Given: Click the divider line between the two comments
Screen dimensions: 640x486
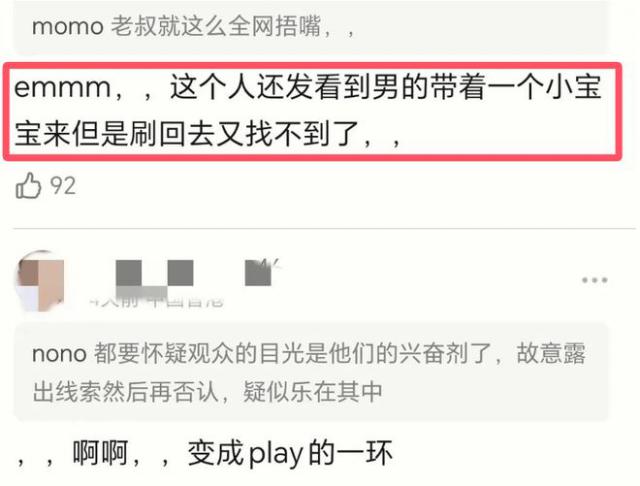Looking at the screenshot, I should coord(324,229).
